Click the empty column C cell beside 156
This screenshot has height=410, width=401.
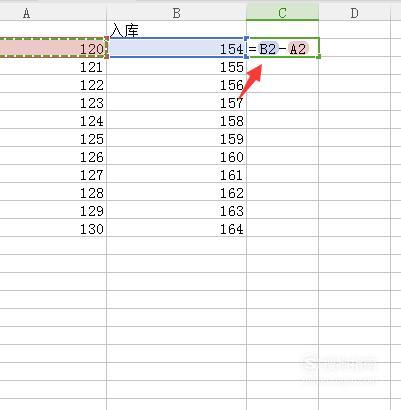(x=283, y=84)
